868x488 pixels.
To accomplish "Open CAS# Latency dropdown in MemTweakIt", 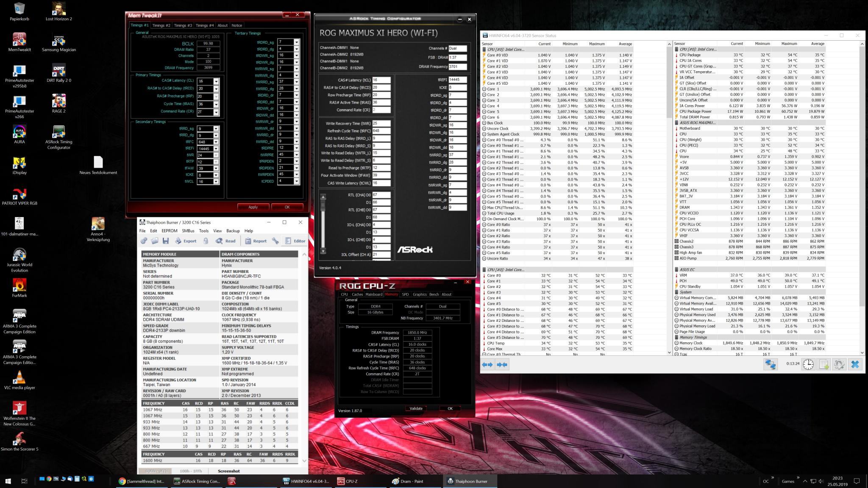I will tap(216, 81).
